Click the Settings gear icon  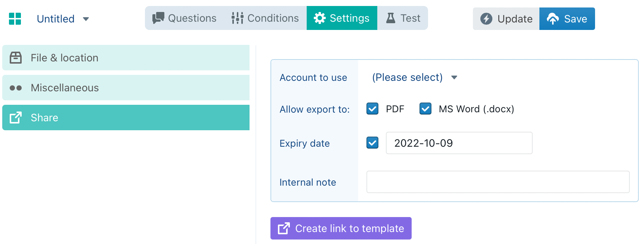(x=319, y=18)
